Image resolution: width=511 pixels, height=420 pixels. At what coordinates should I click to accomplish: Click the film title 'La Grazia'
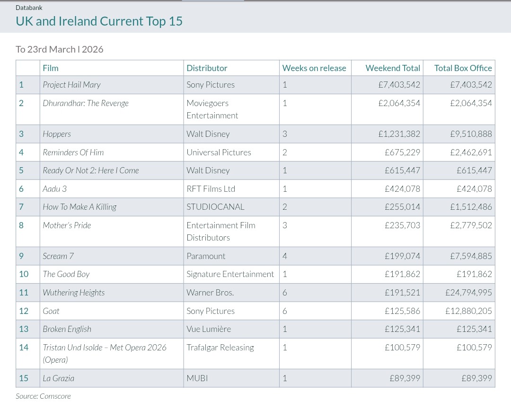58,378
